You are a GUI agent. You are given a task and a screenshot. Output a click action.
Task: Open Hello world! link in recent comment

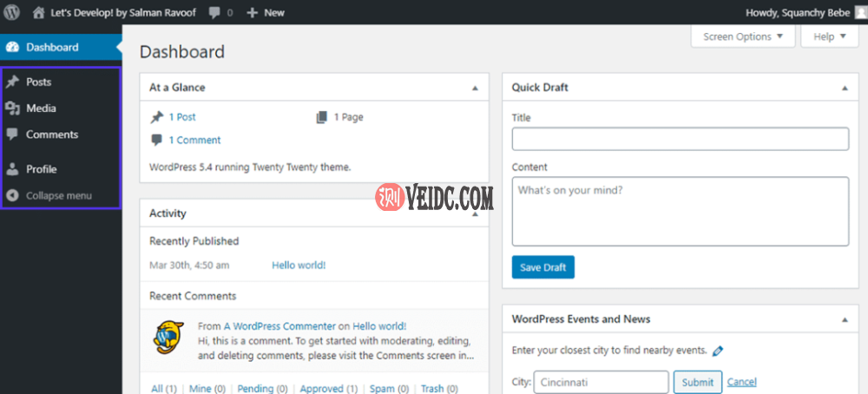[379, 326]
